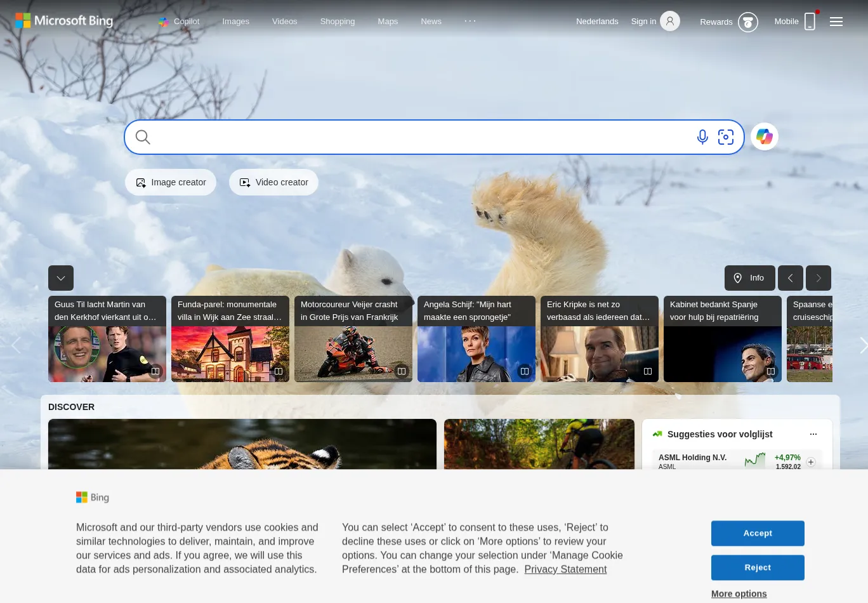The image size is (868, 603).
Task: Click reader icon on Kabinet card
Action: click(771, 371)
